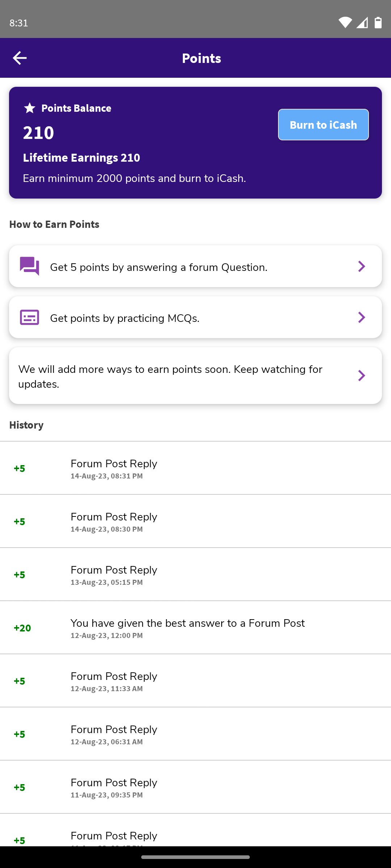The height and width of the screenshot is (868, 391).
Task: Click the Points Balance star icon
Action: point(30,108)
